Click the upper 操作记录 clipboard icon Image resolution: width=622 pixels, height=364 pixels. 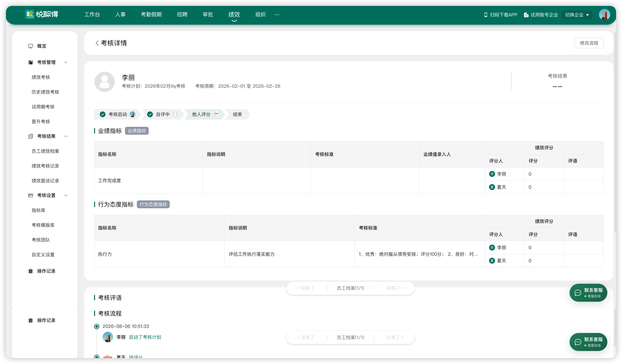click(x=31, y=271)
